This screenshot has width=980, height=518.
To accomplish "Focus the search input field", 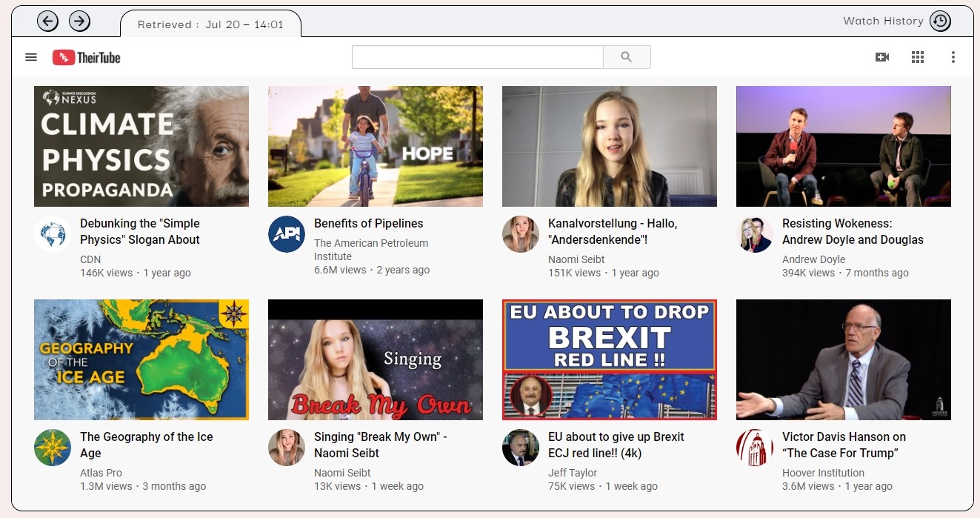I will point(478,57).
